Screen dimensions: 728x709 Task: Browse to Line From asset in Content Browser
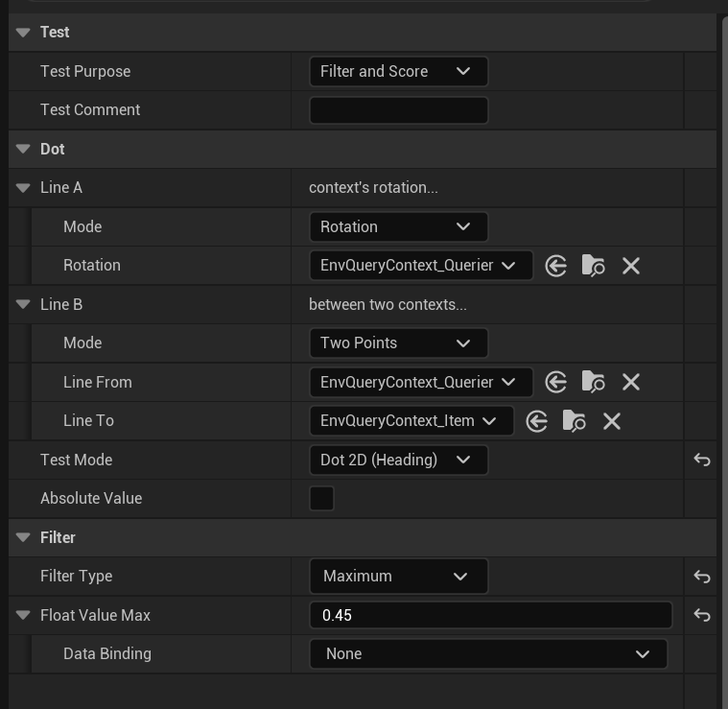click(x=593, y=382)
